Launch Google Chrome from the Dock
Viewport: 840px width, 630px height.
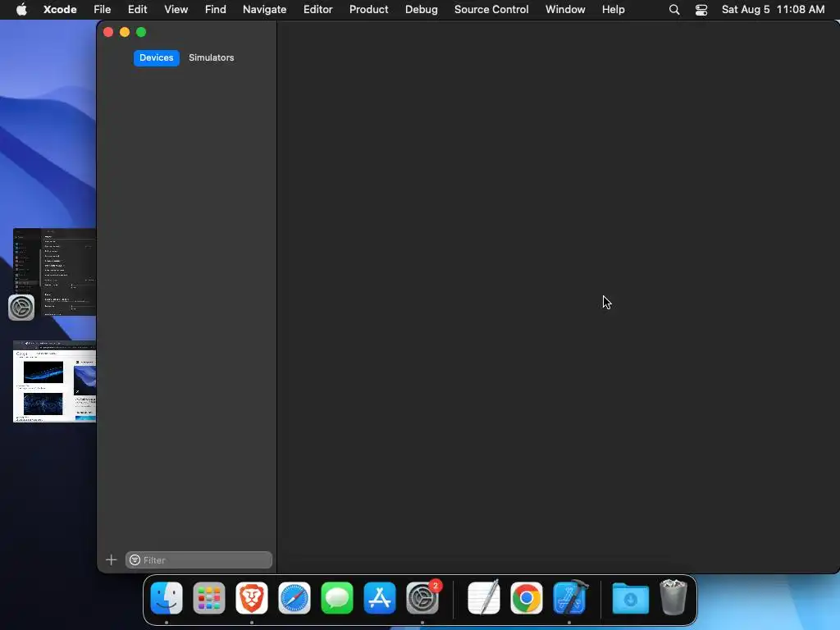click(527, 598)
